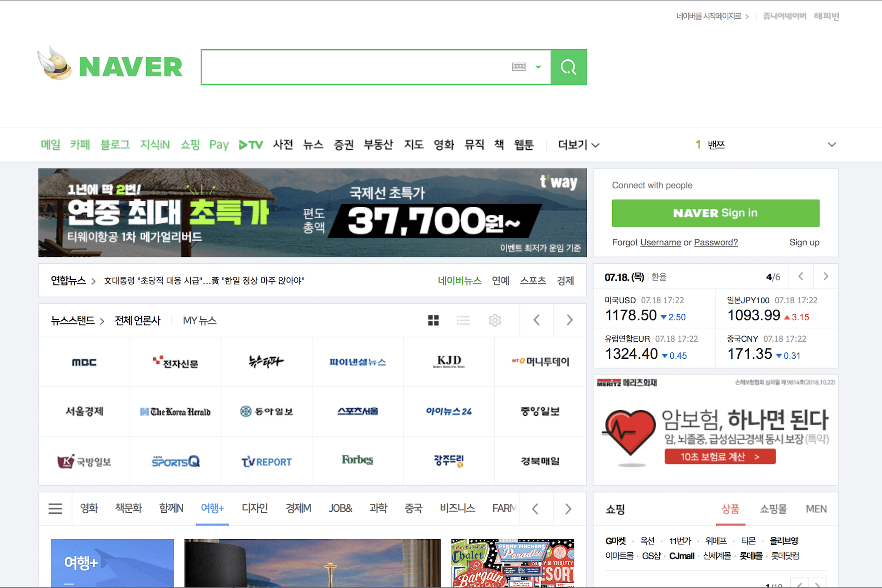This screenshot has height=588, width=882.
Task: Open 지식iN from the navigation bar
Action: (x=155, y=145)
